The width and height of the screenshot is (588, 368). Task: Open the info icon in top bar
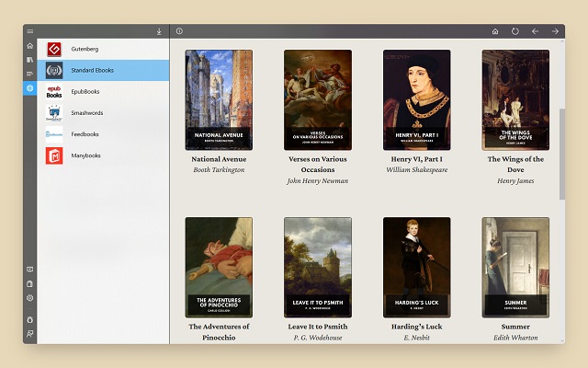[179, 31]
